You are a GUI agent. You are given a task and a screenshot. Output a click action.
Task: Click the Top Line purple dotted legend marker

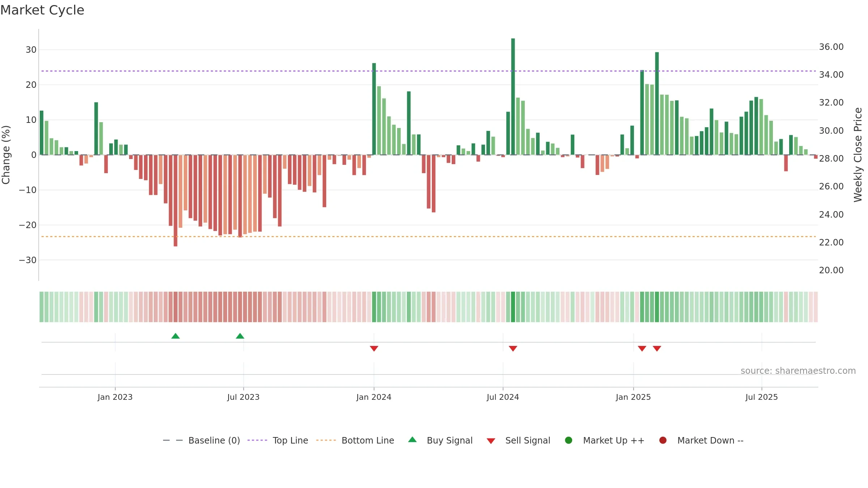(257, 440)
